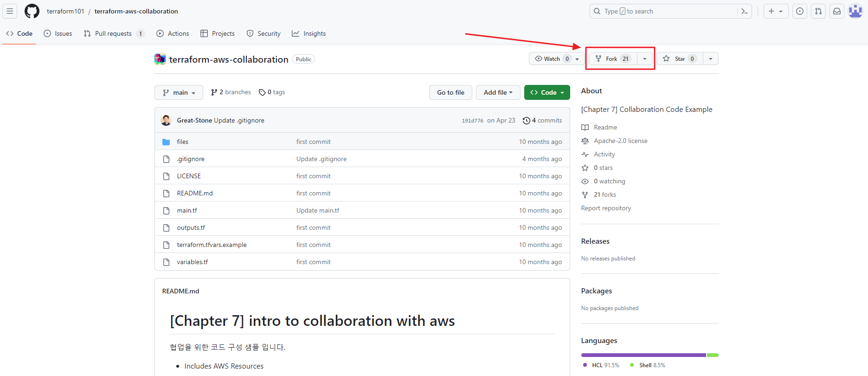This screenshot has height=376, width=868.
Task: Open the README.md file
Action: (x=195, y=193)
